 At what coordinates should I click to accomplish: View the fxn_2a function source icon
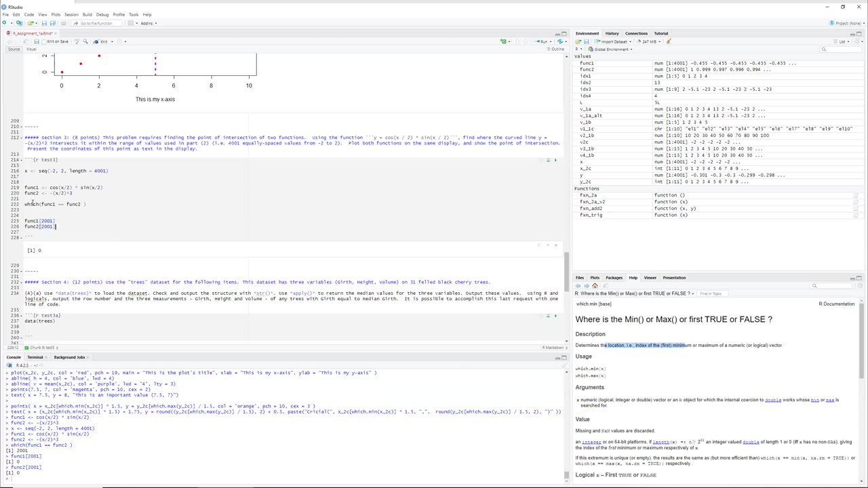[x=856, y=195]
